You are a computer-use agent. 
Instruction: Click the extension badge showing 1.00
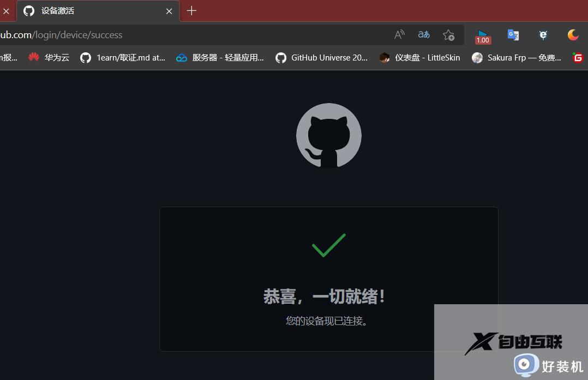tap(482, 34)
